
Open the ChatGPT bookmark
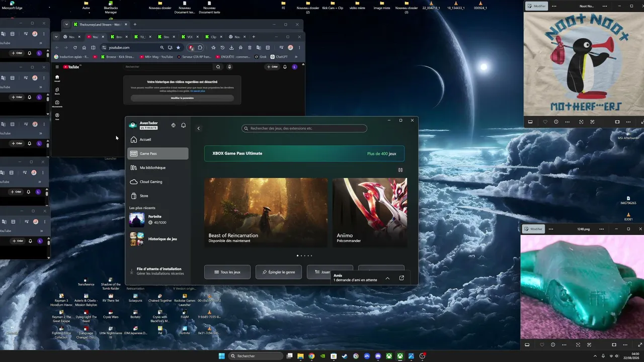tap(279, 57)
